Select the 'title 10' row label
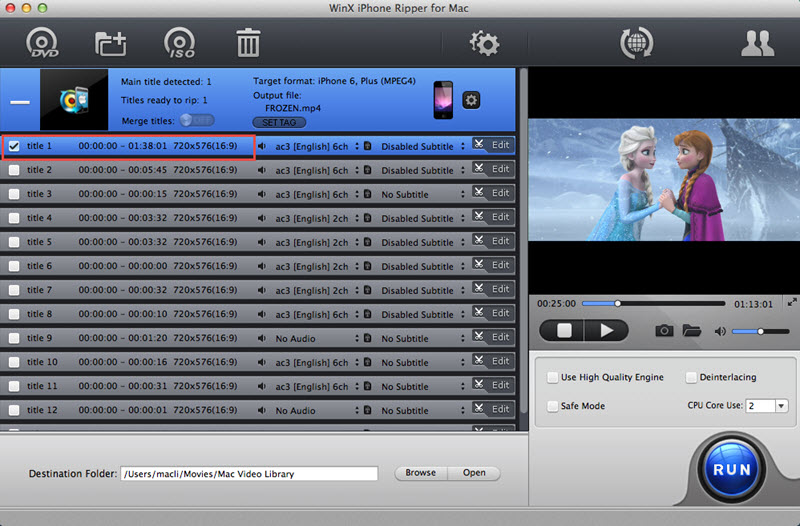This screenshot has height=526, width=800. click(42, 362)
